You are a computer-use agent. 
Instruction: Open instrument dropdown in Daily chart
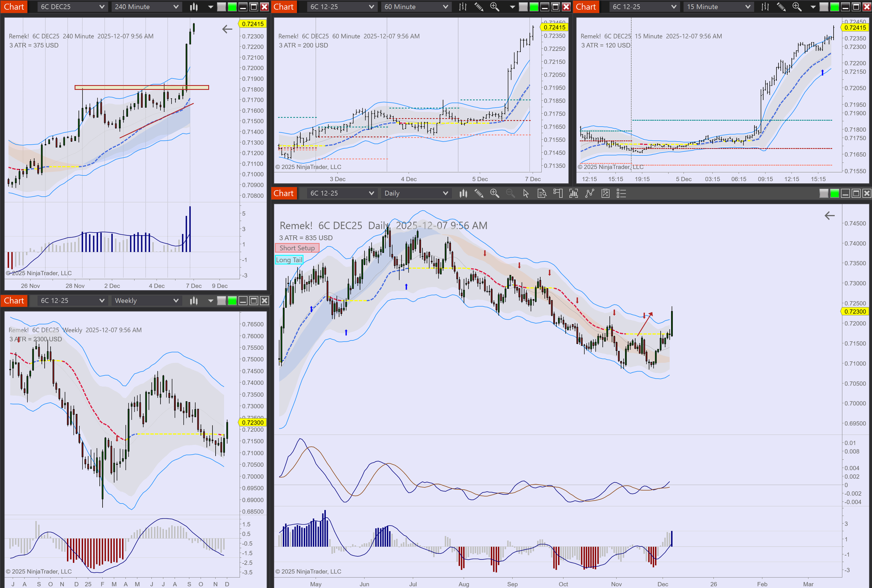(x=342, y=194)
